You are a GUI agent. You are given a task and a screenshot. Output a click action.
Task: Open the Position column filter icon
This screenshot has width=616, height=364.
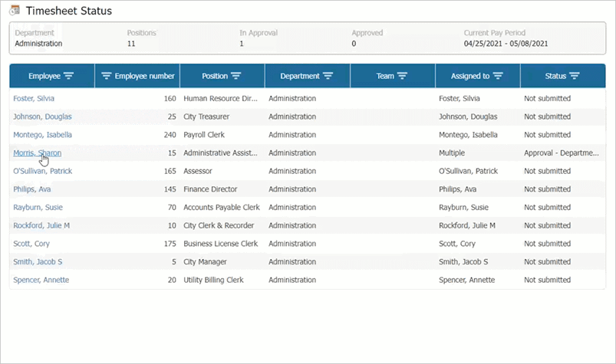tap(236, 76)
